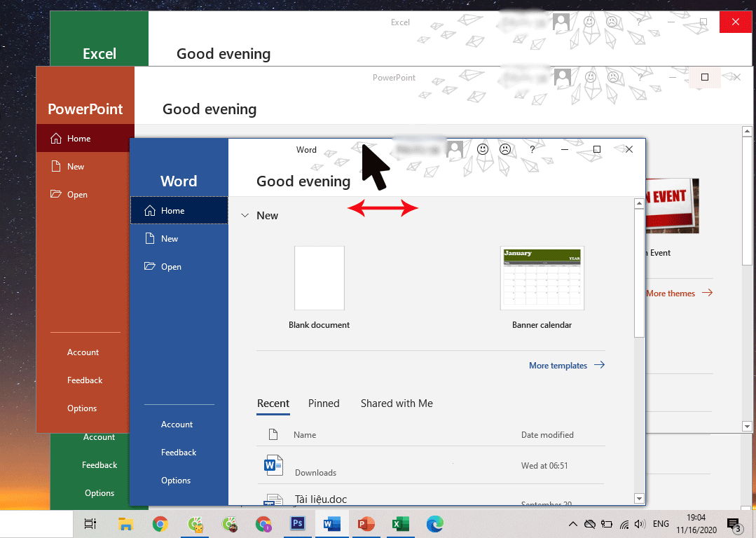Switch to PowerPoint in the taskbar
Viewport: 756px width, 538px height.
pyautogui.click(x=366, y=524)
